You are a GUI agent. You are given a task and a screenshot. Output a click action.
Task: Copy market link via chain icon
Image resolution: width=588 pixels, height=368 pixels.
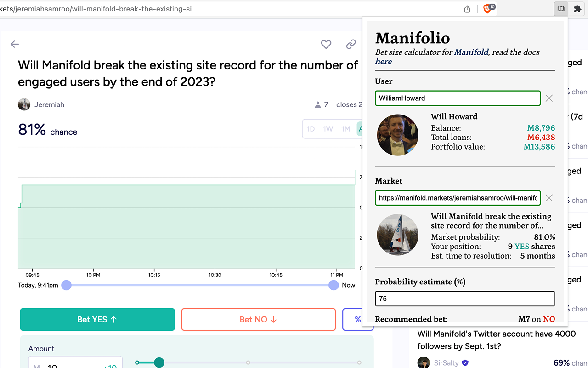click(351, 44)
